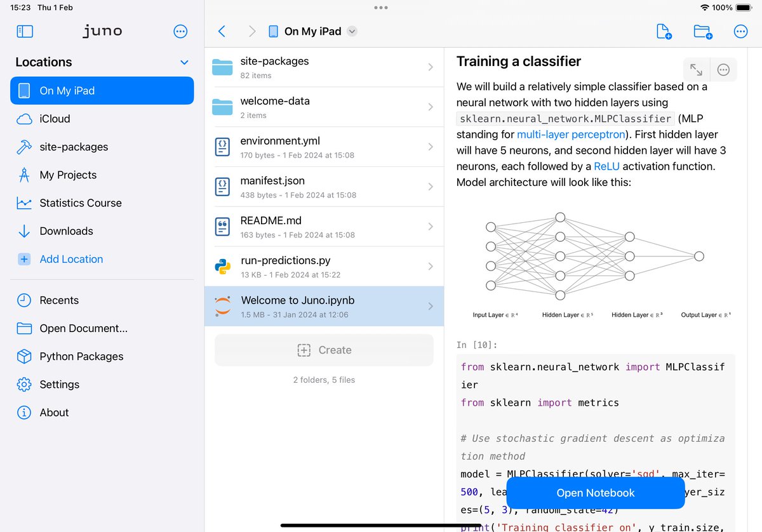This screenshot has height=532, width=762.
Task: Open Recents in the sidebar
Action: pos(59,300)
